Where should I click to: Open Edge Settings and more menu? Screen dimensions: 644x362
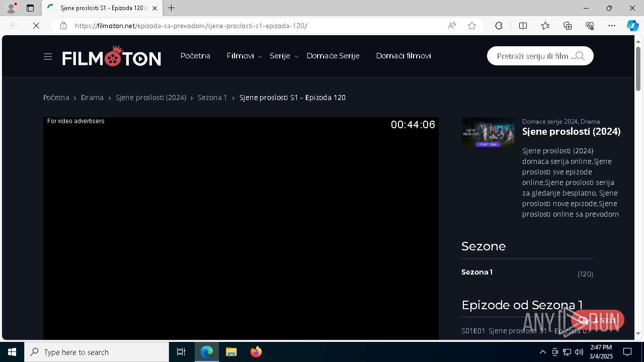pos(612,26)
